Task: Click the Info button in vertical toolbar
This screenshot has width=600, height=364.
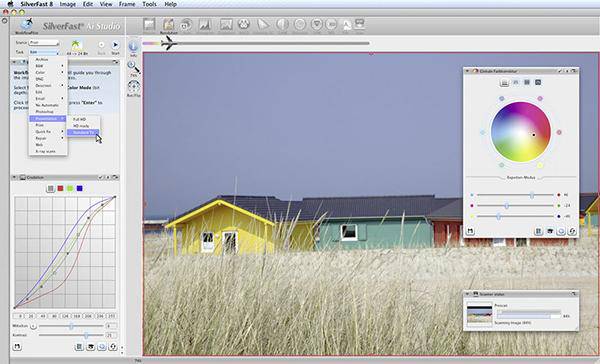Action: point(133,47)
